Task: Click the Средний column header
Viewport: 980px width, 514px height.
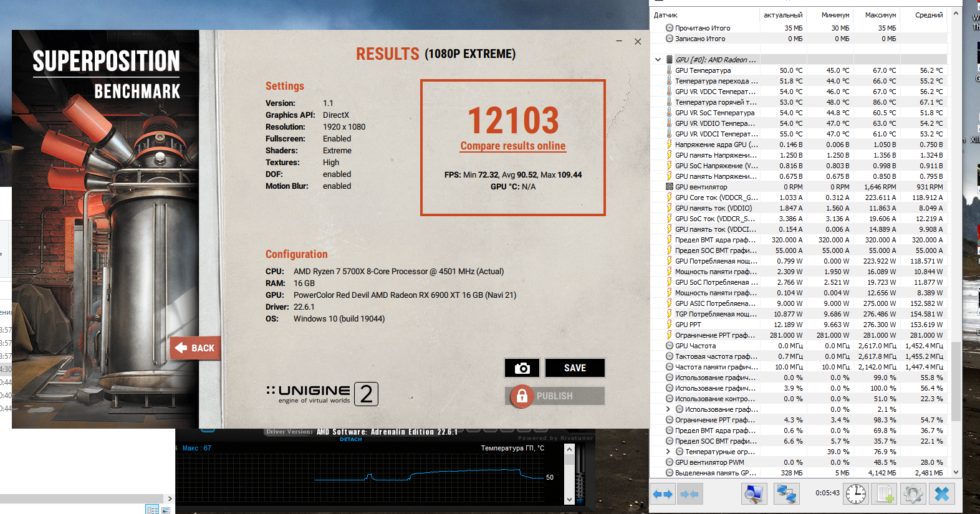Action: click(x=923, y=15)
